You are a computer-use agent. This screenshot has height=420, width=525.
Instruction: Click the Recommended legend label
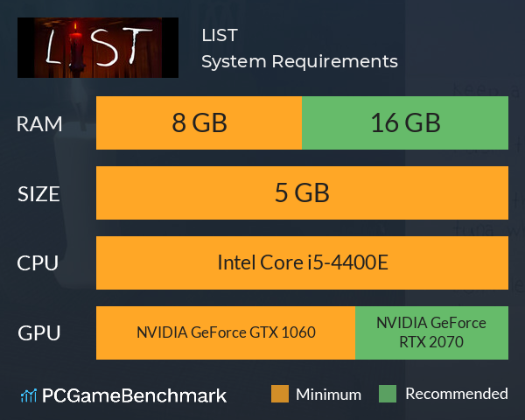pos(457,394)
